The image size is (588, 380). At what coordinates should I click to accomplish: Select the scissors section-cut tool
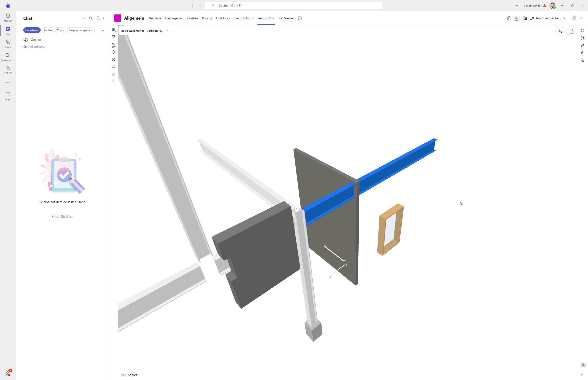coord(113,59)
